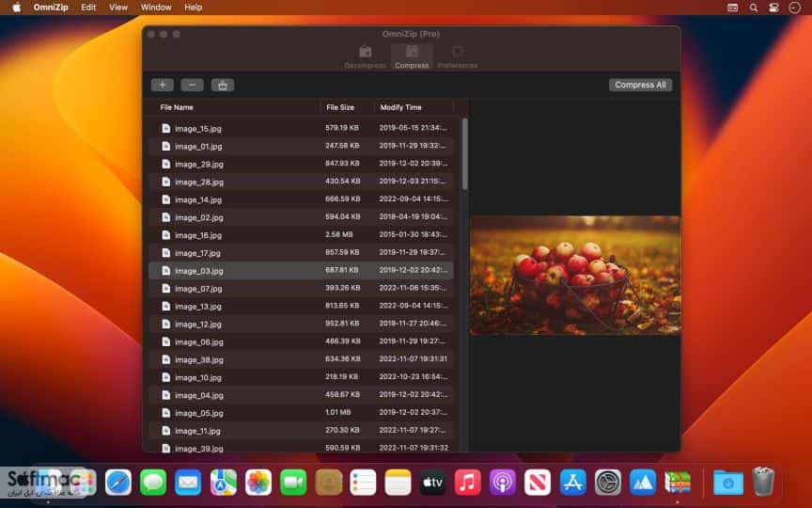Screen dimensions: 812x508
Task: Click the 1.01 MB file size cell
Action: (338, 412)
